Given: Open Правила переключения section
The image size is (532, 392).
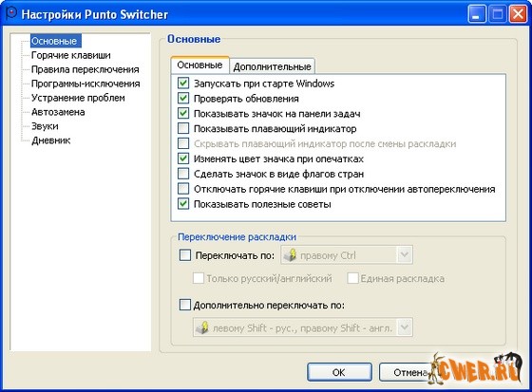Looking at the screenshot, I should pyautogui.click(x=85, y=69).
